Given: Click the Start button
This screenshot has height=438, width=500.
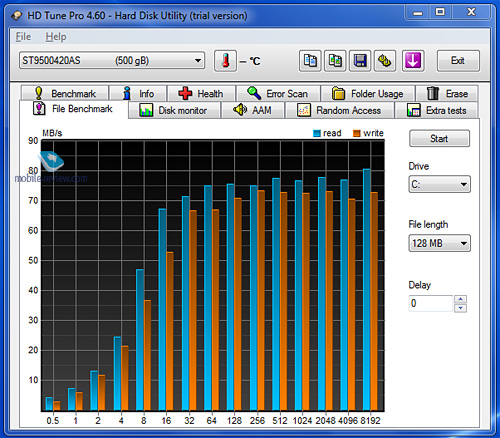Looking at the screenshot, I should click(439, 138).
